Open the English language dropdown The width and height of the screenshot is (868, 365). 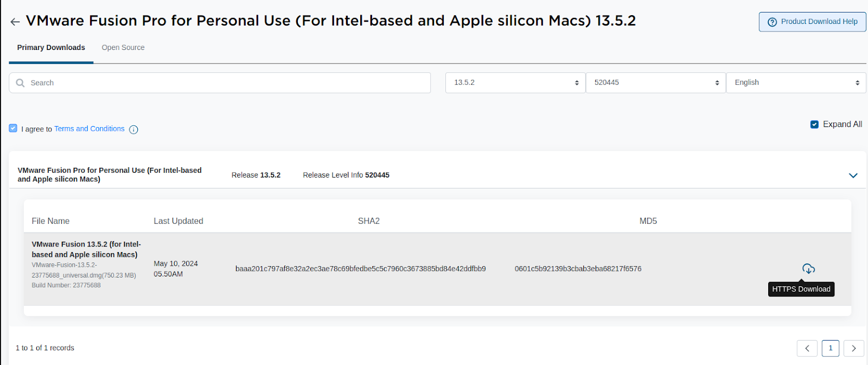coord(796,83)
